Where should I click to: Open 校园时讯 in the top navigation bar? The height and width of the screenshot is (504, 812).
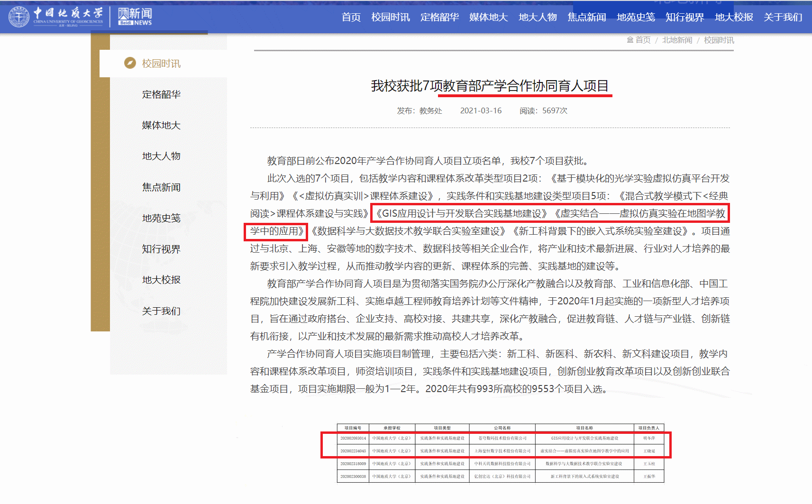tap(390, 17)
